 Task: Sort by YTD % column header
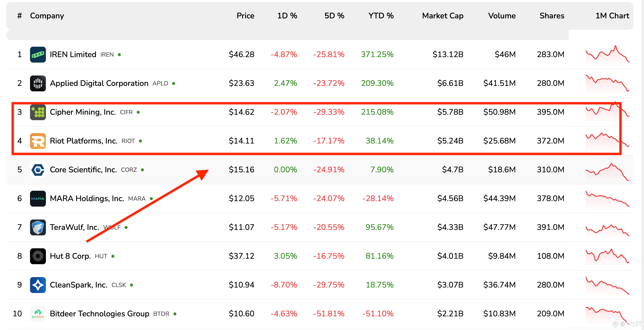[381, 16]
